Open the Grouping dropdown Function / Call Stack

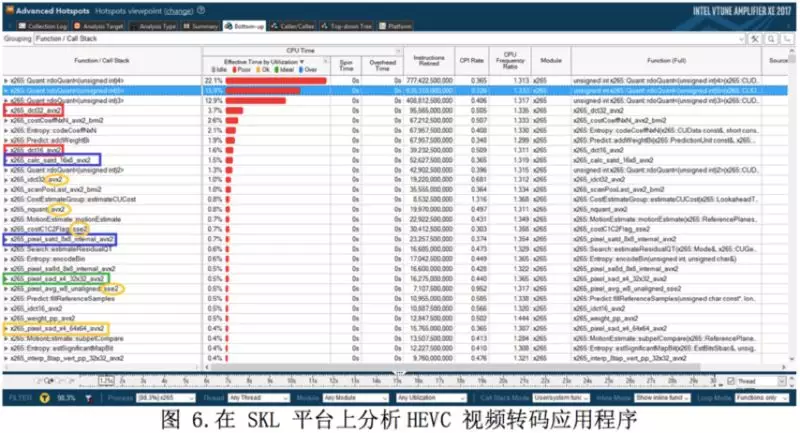point(389,39)
